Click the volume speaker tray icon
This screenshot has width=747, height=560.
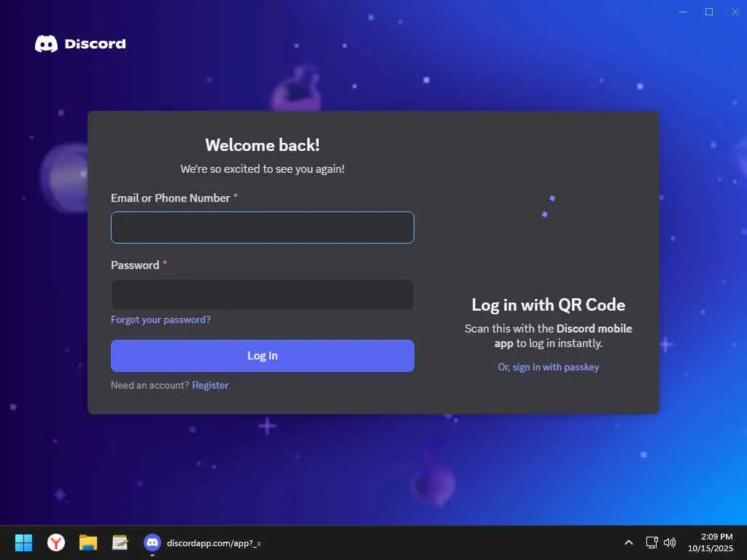[670, 542]
